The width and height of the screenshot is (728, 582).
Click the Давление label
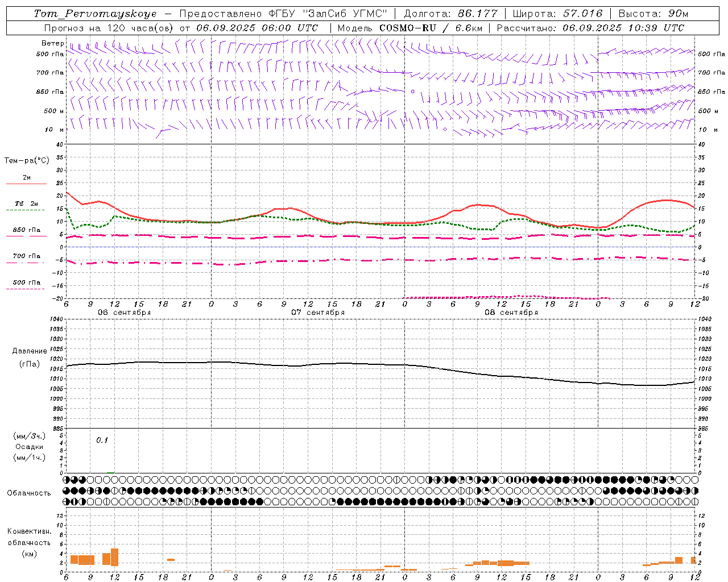[30, 351]
